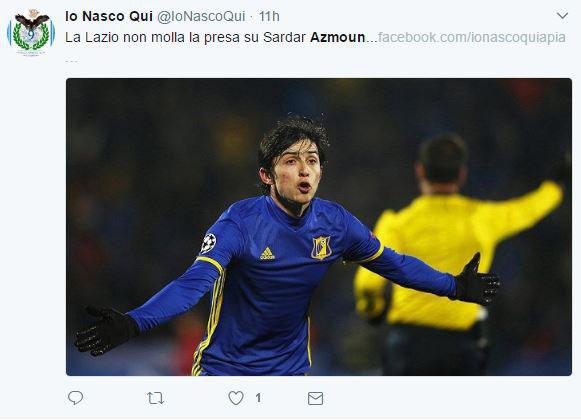Click the like count number 1
This screenshot has height=420, width=581.
point(258,398)
